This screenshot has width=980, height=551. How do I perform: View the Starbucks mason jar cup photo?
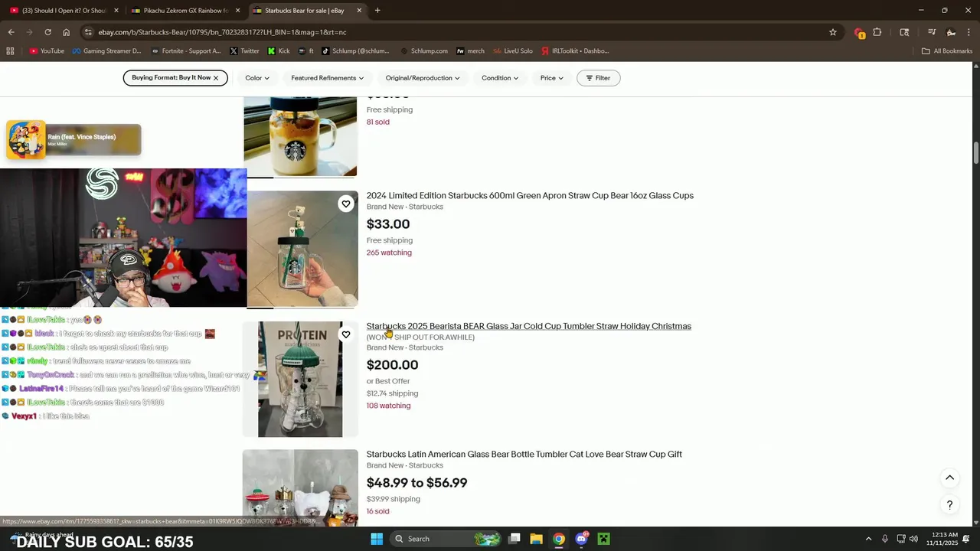301,137
